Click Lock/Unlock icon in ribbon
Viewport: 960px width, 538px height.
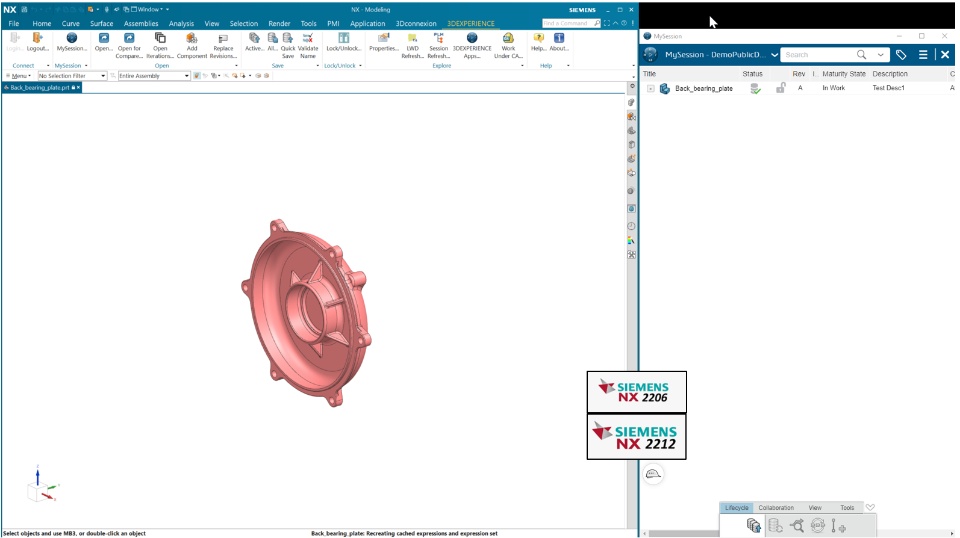coord(343,39)
